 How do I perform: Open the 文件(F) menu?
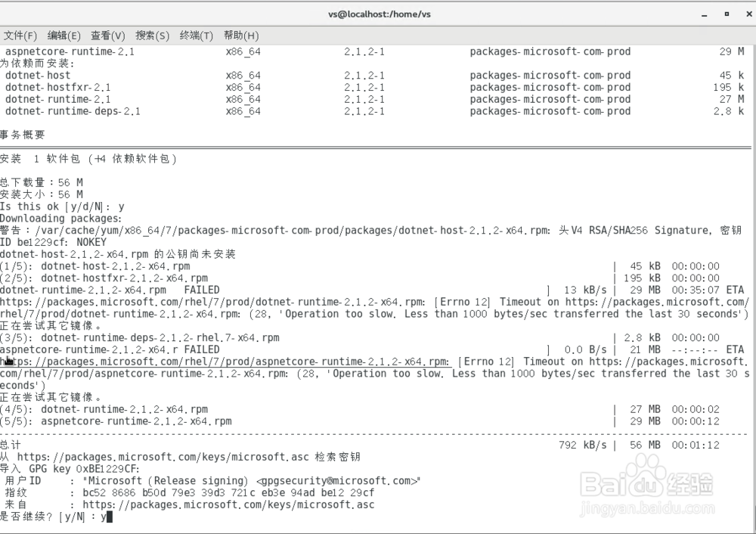pos(20,36)
